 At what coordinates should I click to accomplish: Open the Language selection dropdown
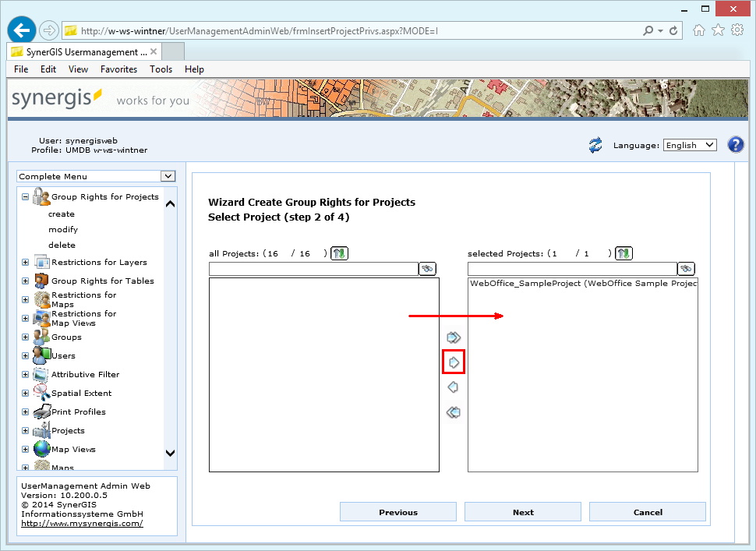[690, 145]
